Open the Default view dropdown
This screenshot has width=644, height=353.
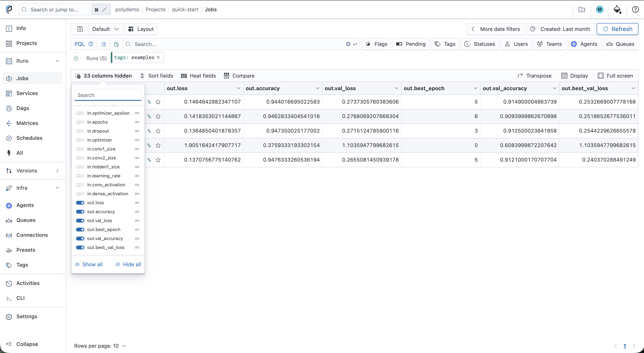click(105, 29)
